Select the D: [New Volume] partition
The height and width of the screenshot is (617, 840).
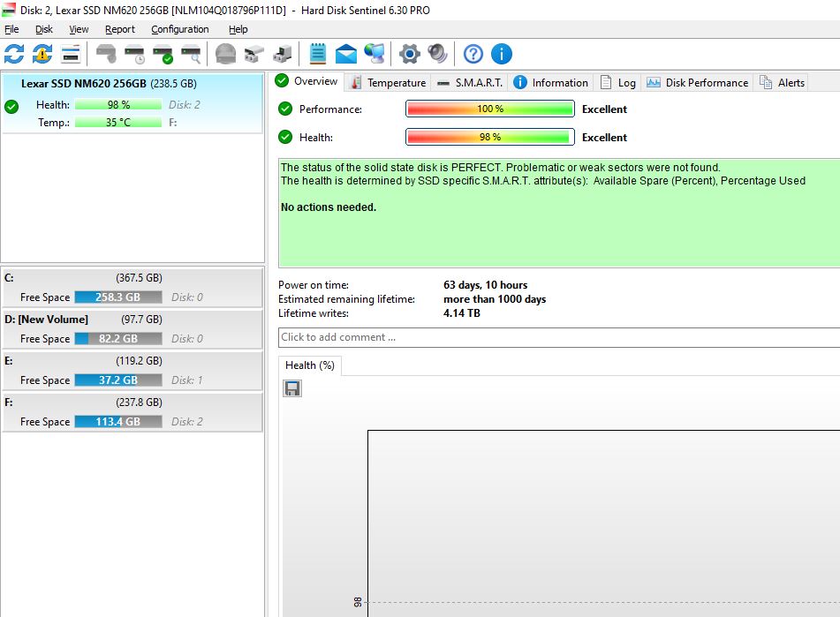click(x=132, y=328)
